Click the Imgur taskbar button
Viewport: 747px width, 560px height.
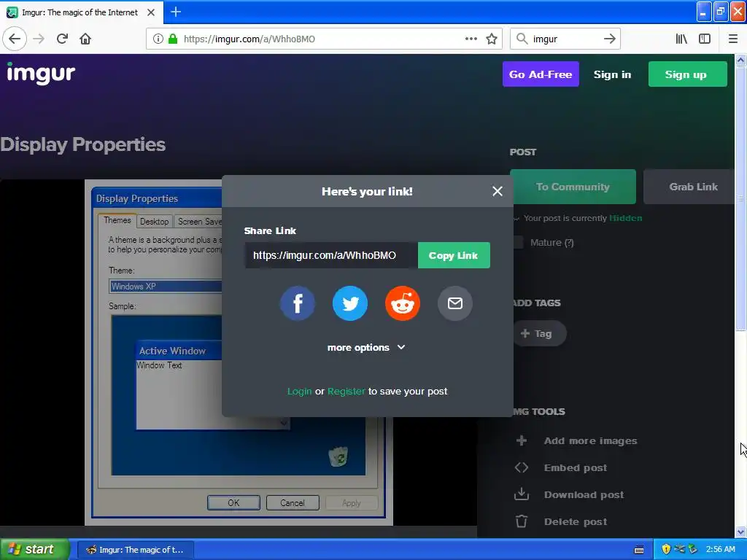pyautogui.click(x=135, y=550)
